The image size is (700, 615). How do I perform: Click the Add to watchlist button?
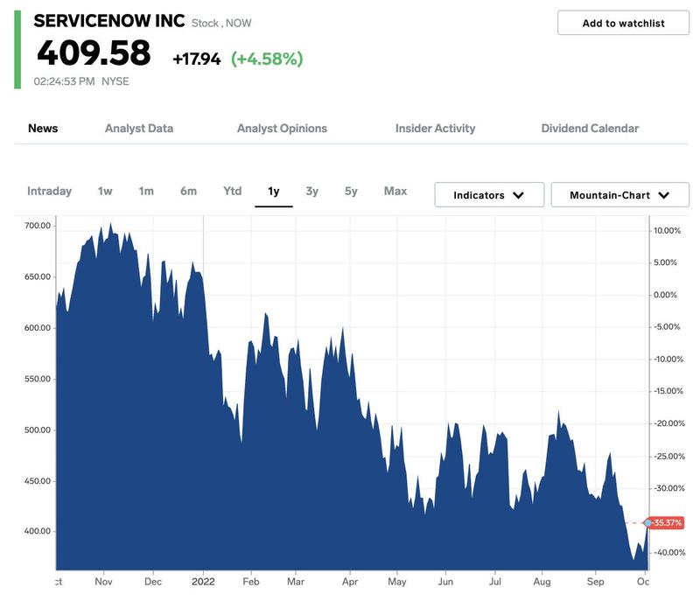pos(623,23)
